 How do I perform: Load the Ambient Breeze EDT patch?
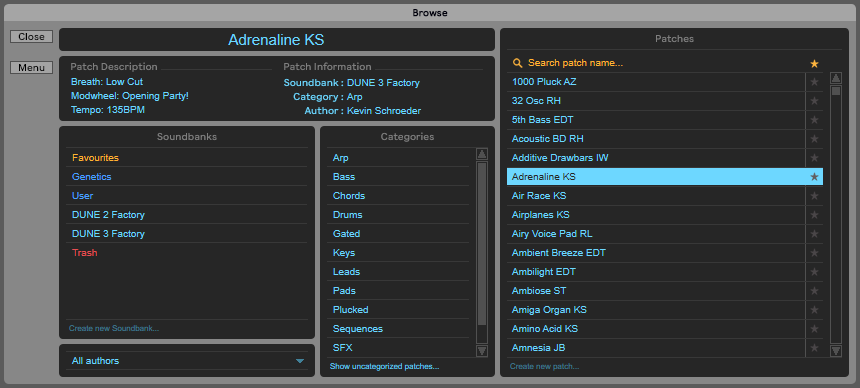(x=656, y=253)
